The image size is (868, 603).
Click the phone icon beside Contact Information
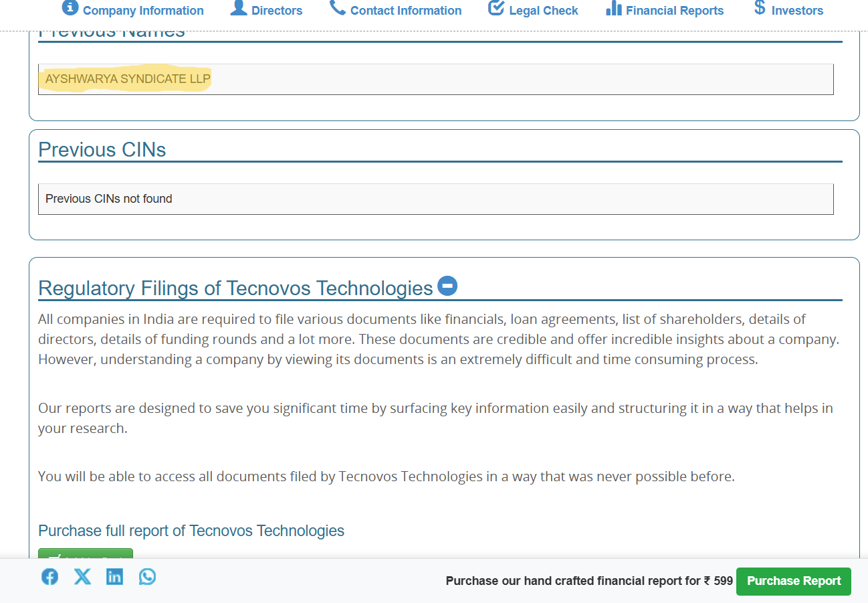click(338, 7)
